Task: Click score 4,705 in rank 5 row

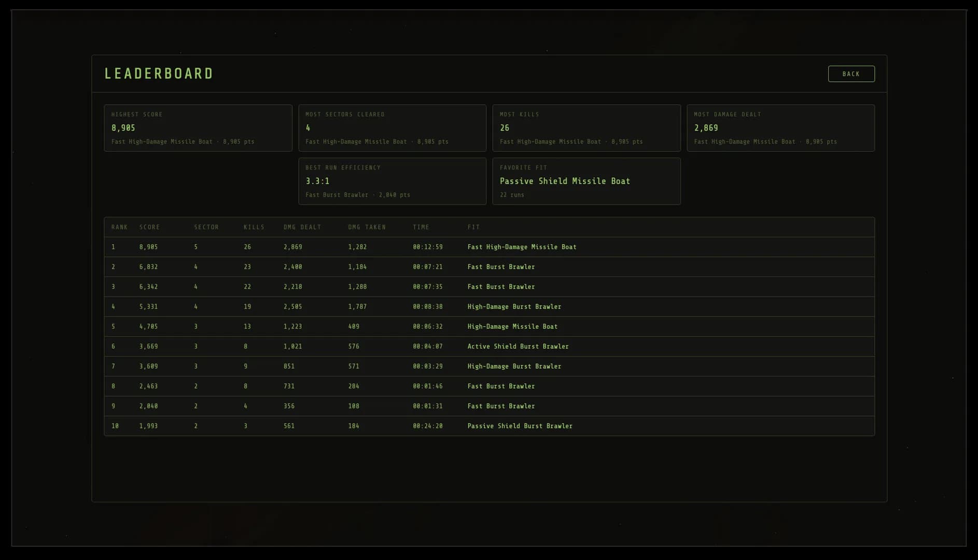Action: click(x=148, y=327)
